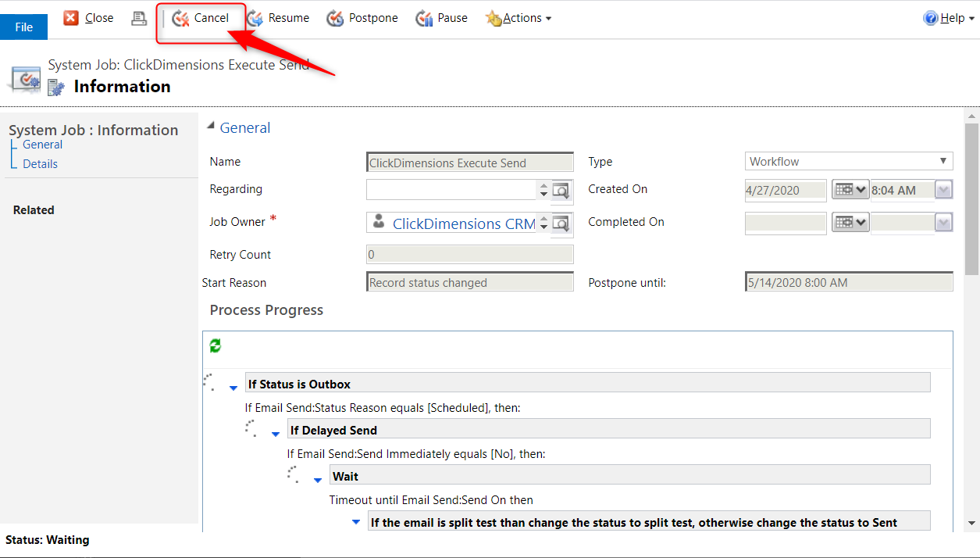Open the Job Owner lookup magnifier
Image resolution: width=980 pixels, height=558 pixels.
[x=561, y=222]
